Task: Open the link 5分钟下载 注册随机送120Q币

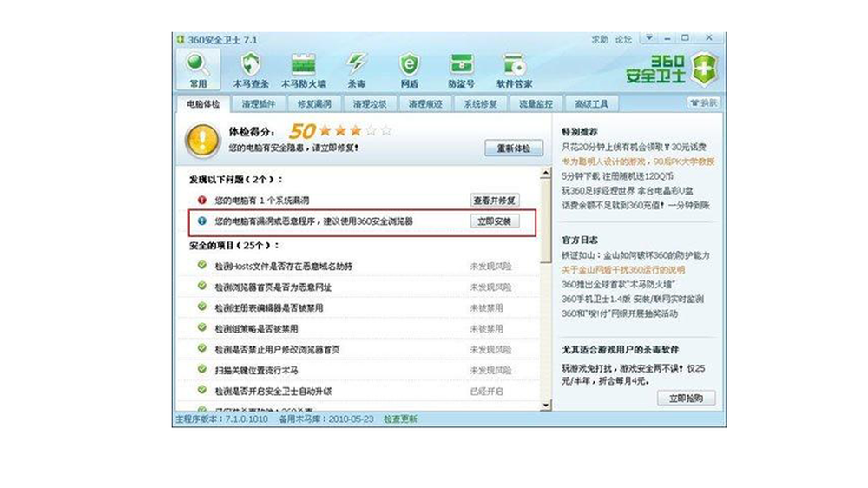Action: pos(617,175)
